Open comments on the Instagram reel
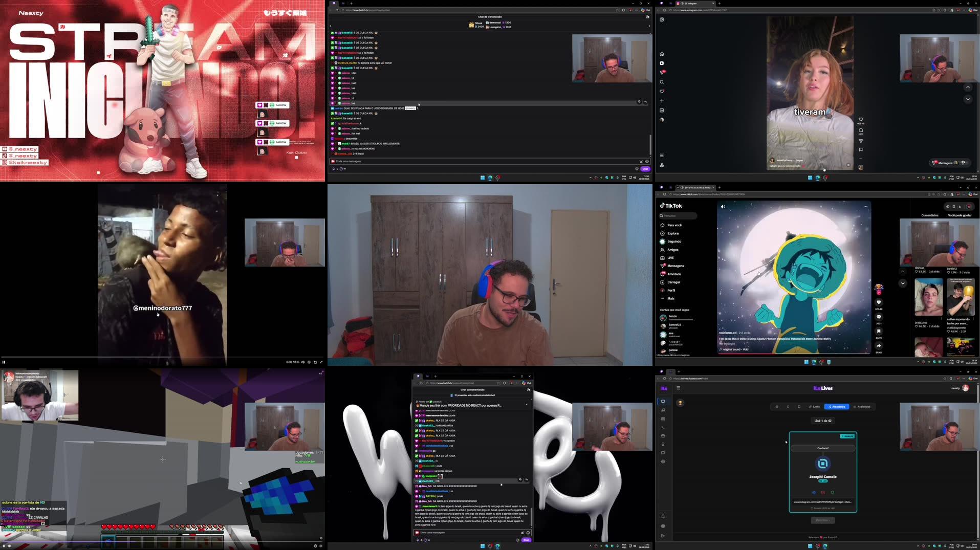This screenshot has height=550, width=980. coord(861,130)
